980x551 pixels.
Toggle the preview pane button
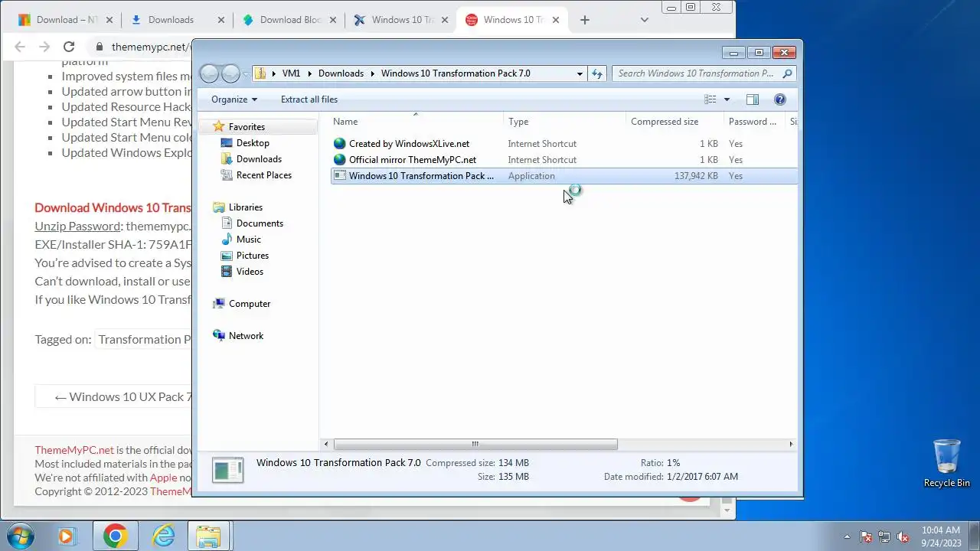click(753, 99)
